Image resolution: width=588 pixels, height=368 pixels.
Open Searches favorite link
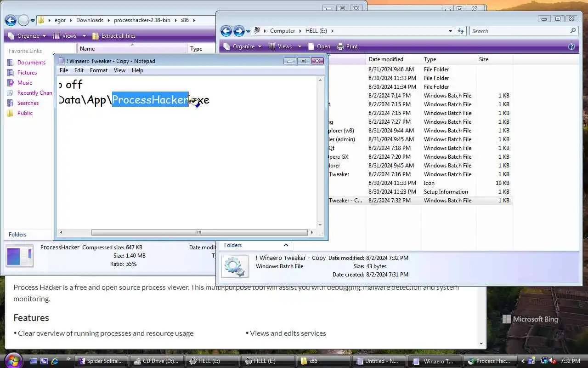[x=28, y=103]
